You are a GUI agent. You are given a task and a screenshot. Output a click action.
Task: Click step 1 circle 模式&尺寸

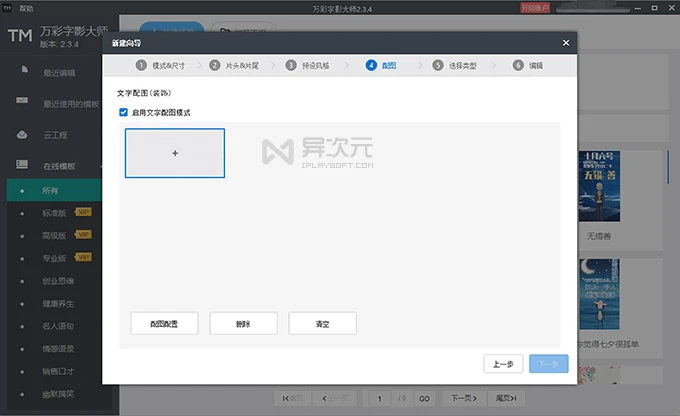click(141, 65)
